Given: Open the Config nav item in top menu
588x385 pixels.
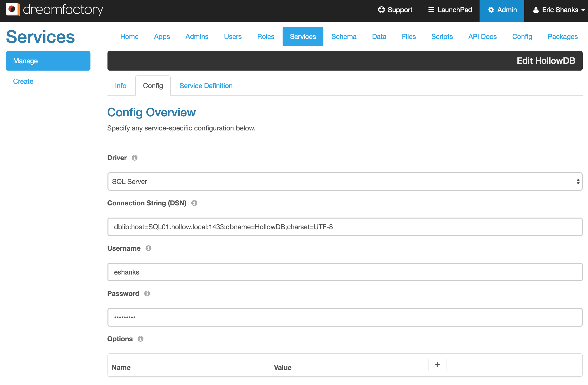Looking at the screenshot, I should click(x=522, y=37).
